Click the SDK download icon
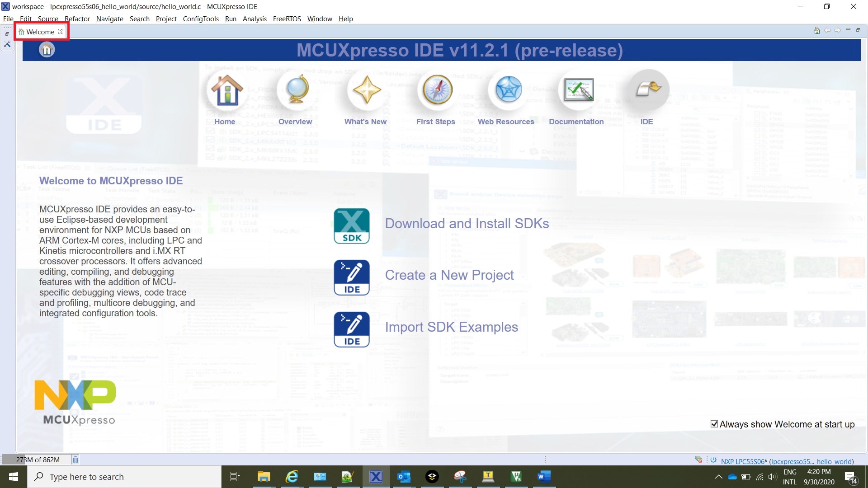 pos(352,226)
